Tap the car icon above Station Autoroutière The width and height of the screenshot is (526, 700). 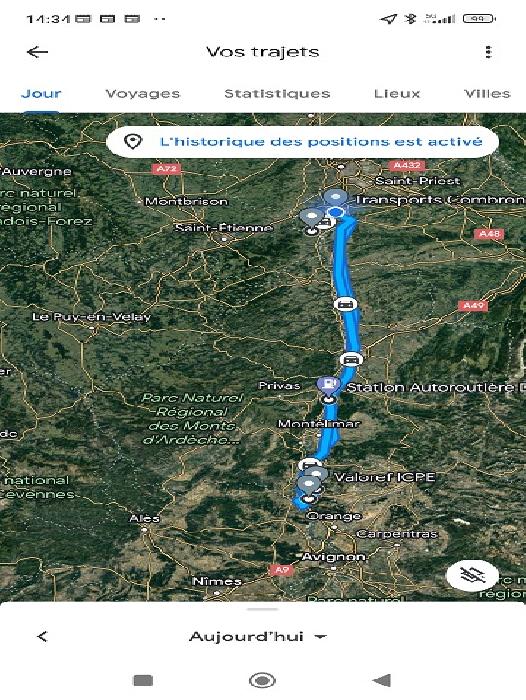[x=351, y=359]
